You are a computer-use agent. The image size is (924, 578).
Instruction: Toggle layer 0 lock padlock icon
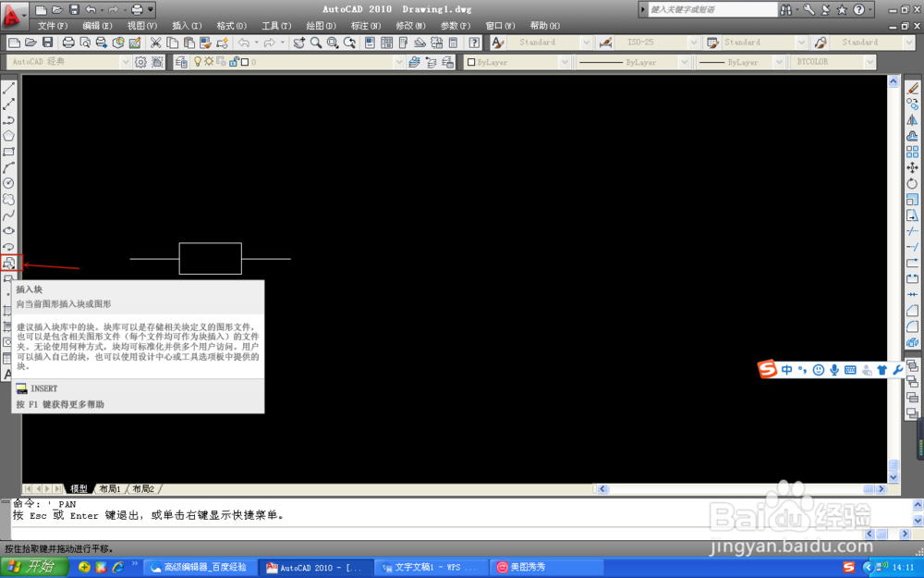click(234, 61)
